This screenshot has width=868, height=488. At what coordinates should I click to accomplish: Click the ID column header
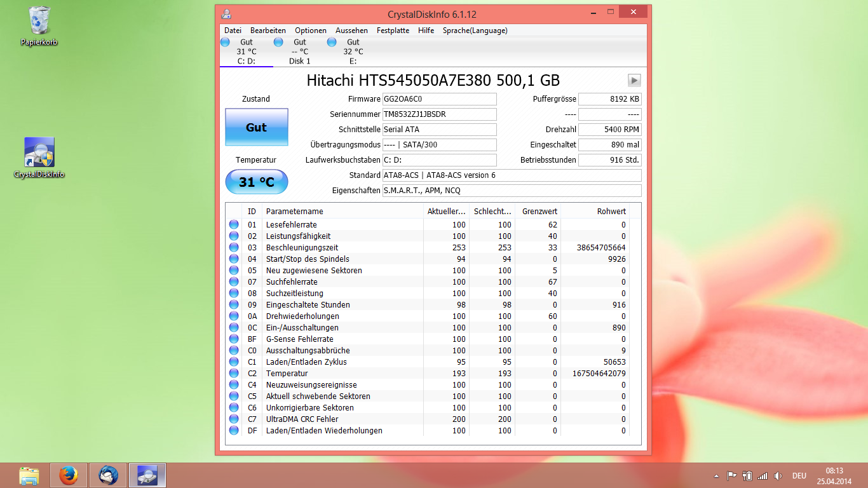[x=253, y=211]
